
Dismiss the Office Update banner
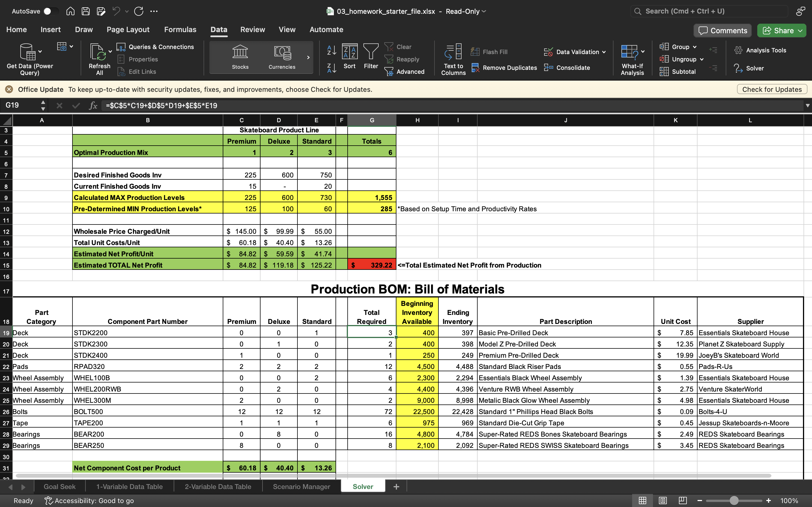(x=9, y=90)
